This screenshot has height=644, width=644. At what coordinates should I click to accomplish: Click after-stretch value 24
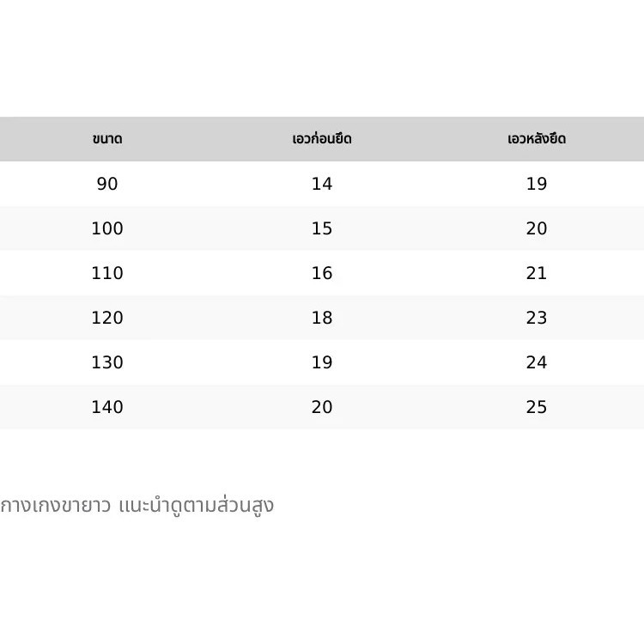click(537, 362)
